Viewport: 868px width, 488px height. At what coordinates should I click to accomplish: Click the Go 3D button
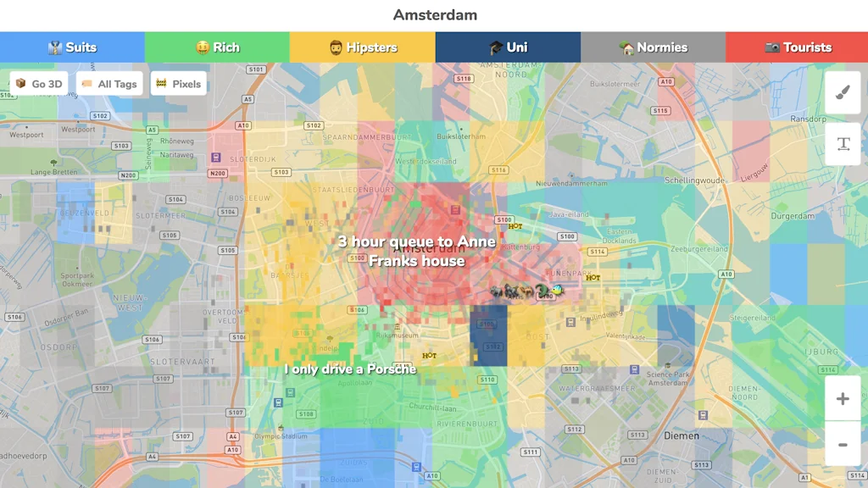[x=38, y=83]
